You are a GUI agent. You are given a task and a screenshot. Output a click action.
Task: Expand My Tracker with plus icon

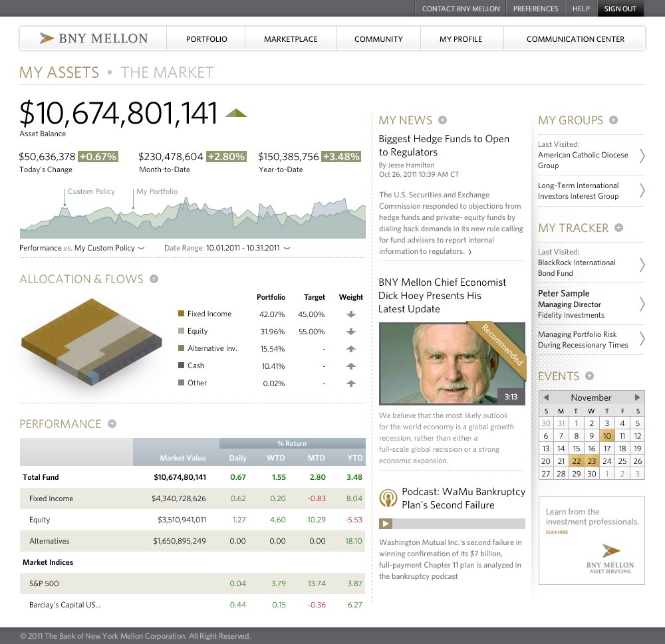[618, 228]
